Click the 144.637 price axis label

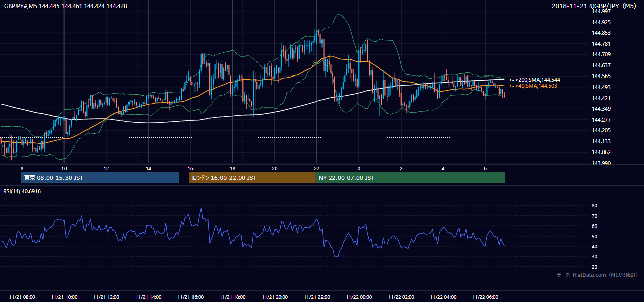point(601,65)
